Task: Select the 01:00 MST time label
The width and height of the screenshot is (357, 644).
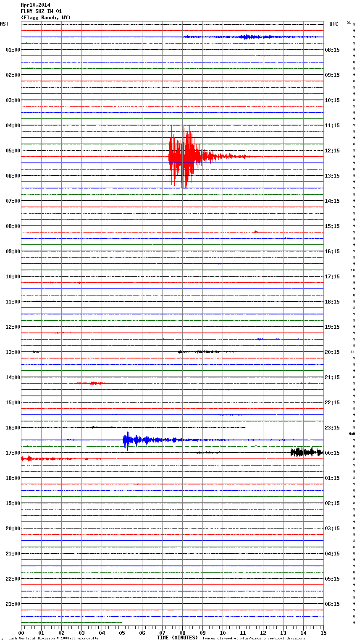Action: pyautogui.click(x=13, y=50)
